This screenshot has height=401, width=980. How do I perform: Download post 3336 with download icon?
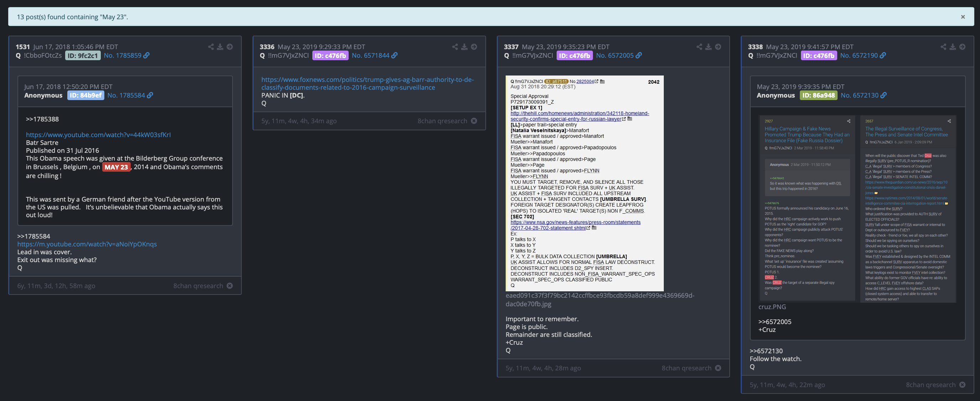point(464,47)
